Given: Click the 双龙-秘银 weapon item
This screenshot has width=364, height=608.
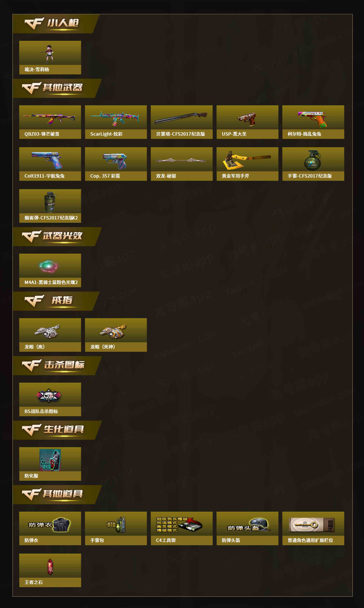Looking at the screenshot, I should pyautogui.click(x=181, y=164).
